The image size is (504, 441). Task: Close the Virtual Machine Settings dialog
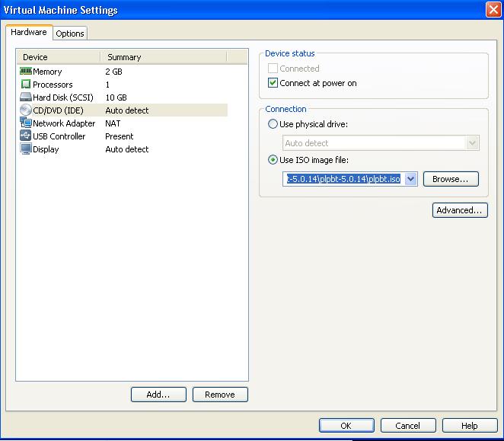493,10
